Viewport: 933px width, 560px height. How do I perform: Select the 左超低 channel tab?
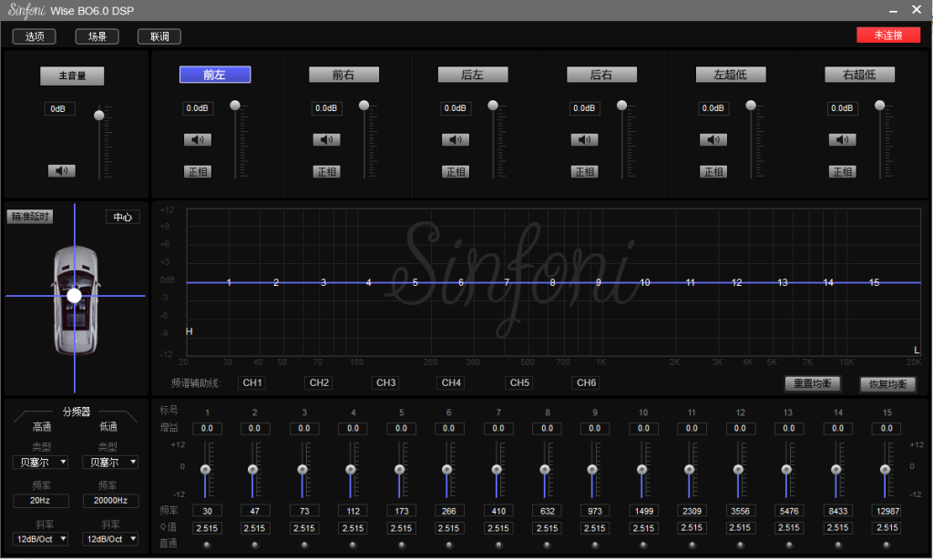click(731, 75)
